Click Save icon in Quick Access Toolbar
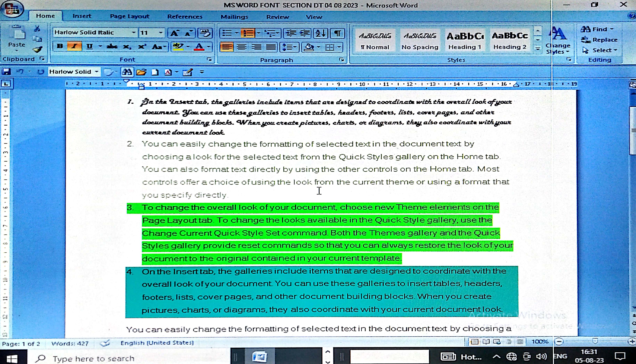The width and height of the screenshot is (636, 364). (6, 72)
